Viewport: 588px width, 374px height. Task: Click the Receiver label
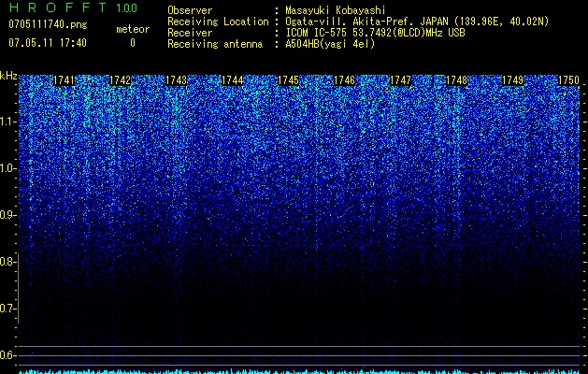[x=190, y=33]
